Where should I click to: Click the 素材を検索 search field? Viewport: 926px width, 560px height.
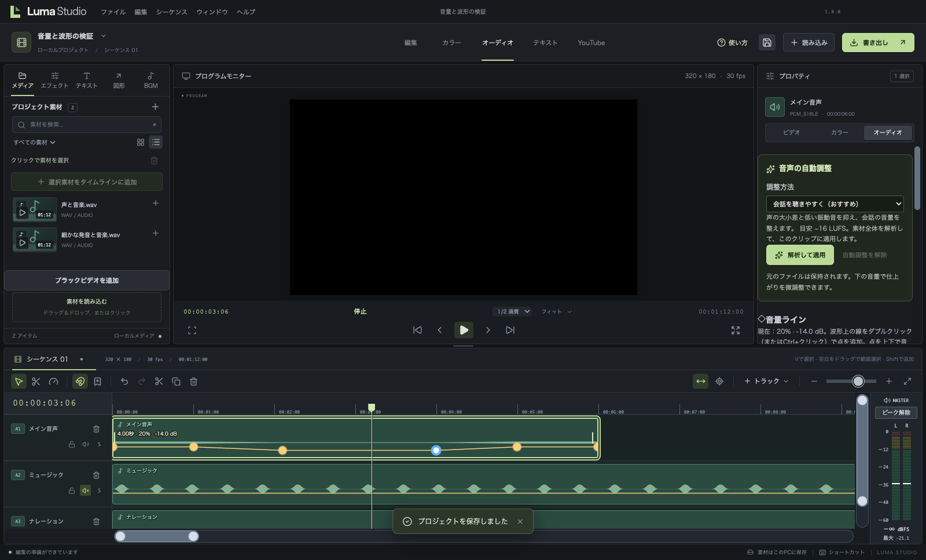click(87, 124)
